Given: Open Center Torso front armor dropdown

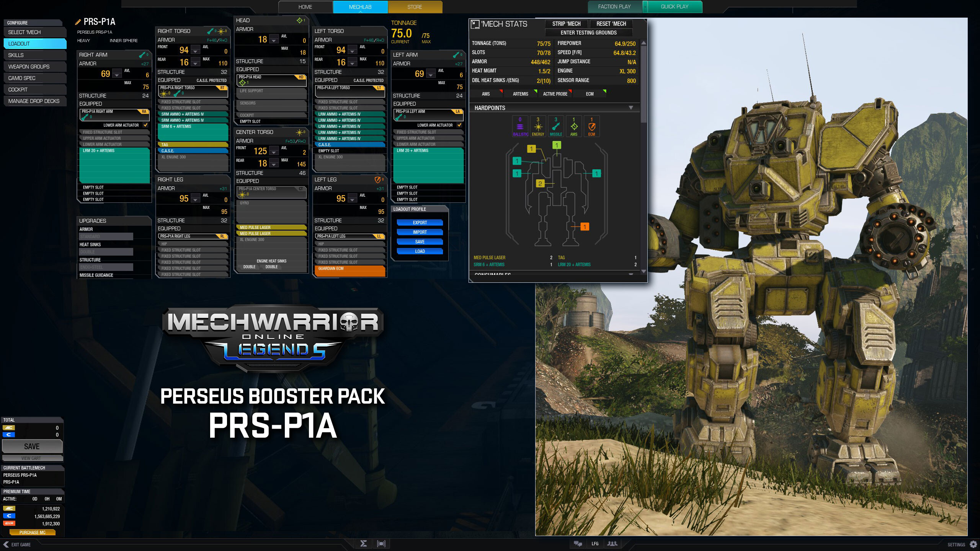Looking at the screenshot, I should tap(274, 151).
